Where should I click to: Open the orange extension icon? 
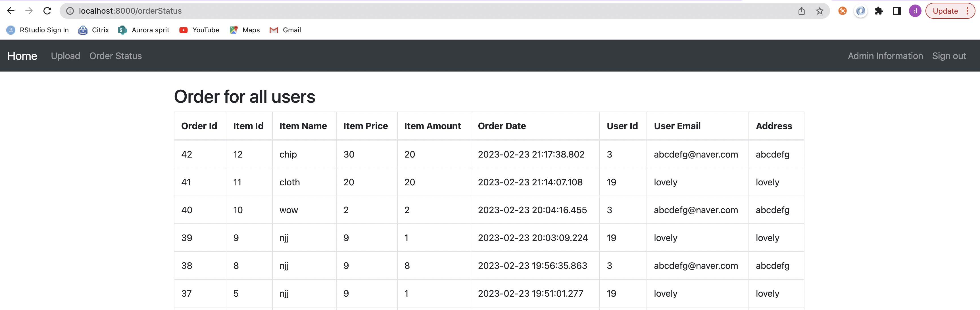[843, 11]
